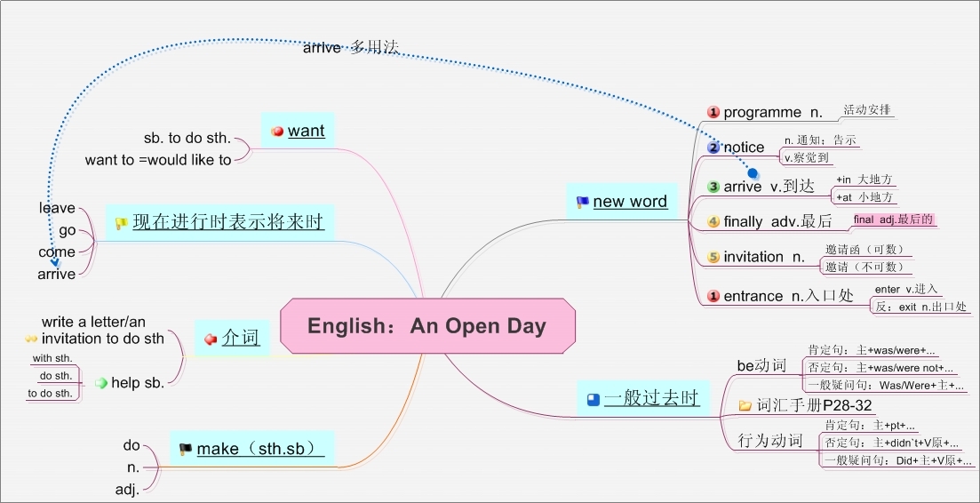Click the blue dot endpoint near arrive v.到达

(753, 173)
